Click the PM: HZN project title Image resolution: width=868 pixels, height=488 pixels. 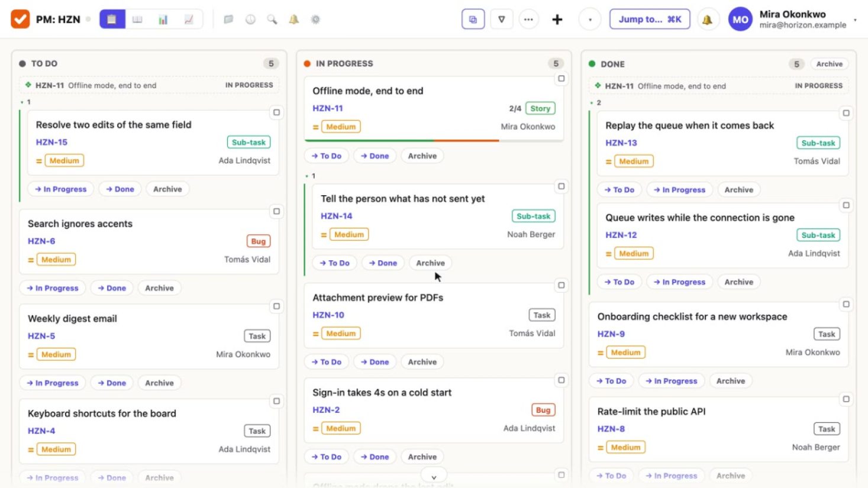(x=58, y=20)
